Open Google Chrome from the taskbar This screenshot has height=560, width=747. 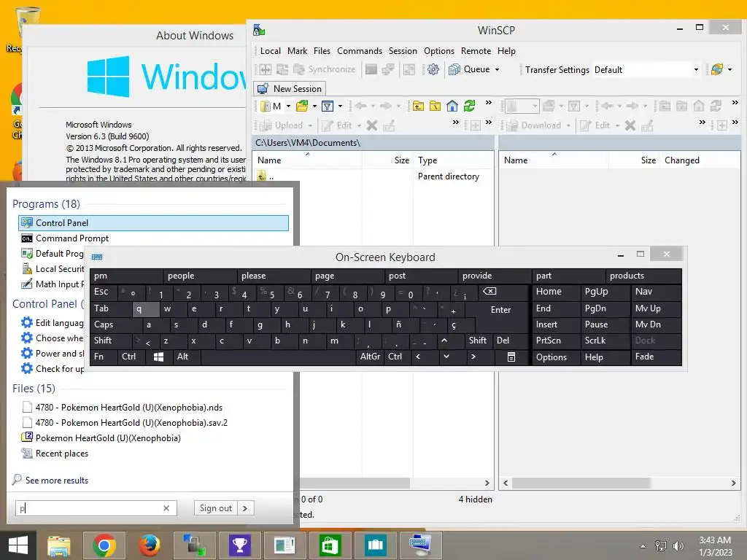coord(104,545)
